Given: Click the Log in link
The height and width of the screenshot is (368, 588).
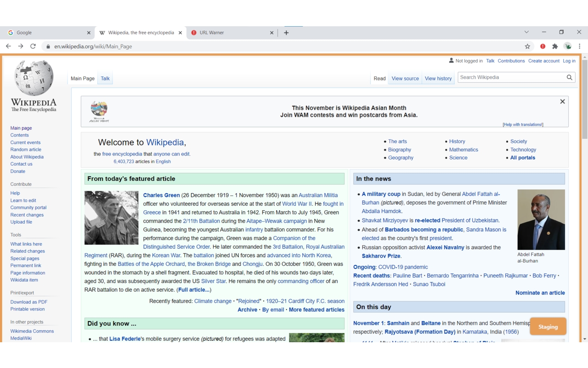Looking at the screenshot, I should 569,61.
